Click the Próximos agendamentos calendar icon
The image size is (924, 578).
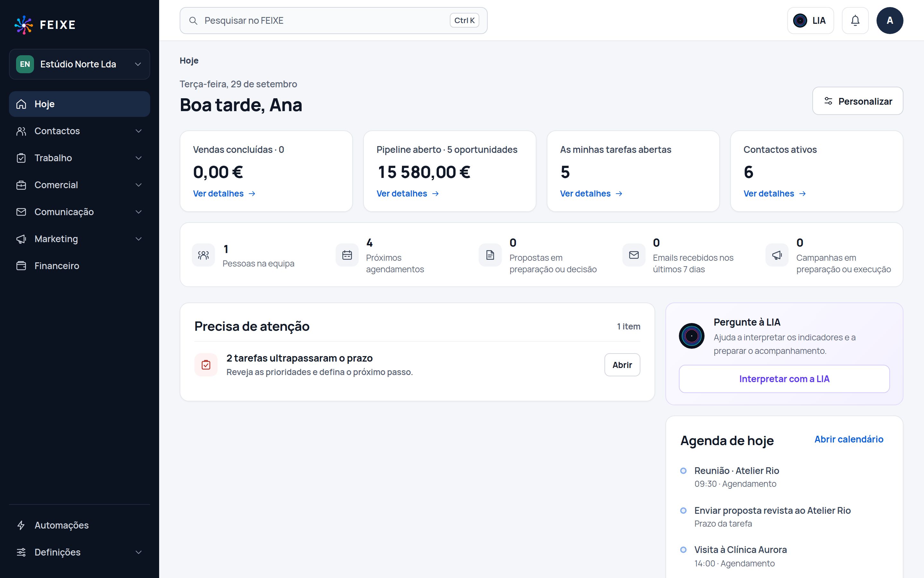347,255
